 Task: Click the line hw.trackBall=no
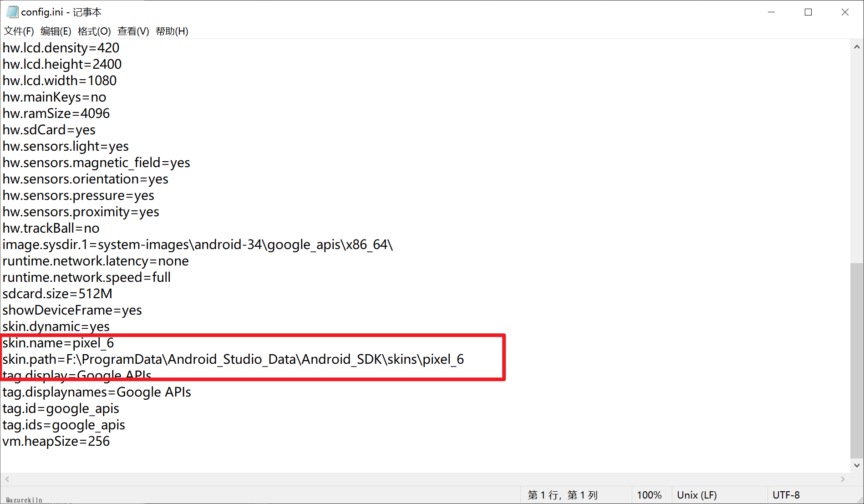coord(51,228)
